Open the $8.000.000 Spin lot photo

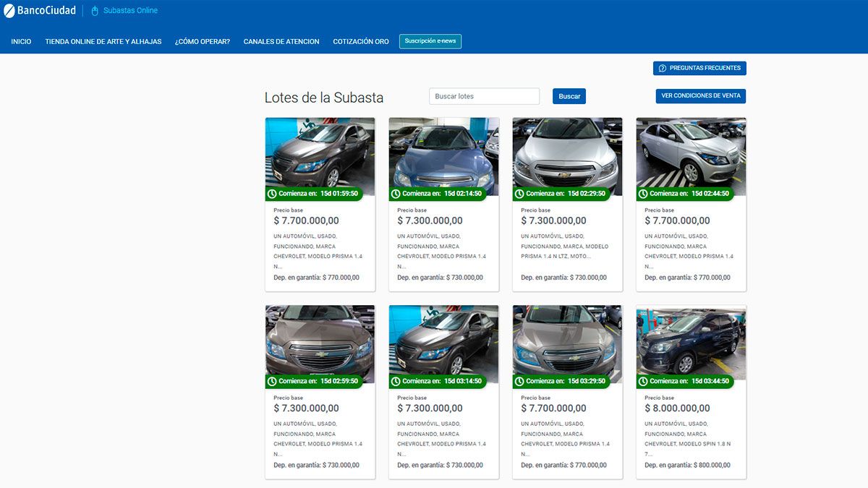691,340
